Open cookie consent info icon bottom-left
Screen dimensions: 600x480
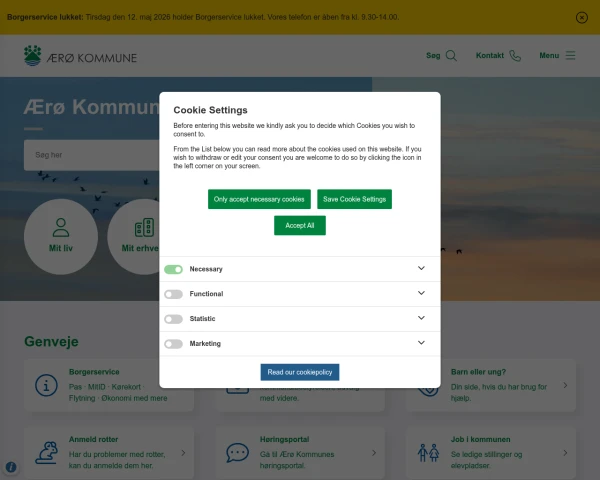click(x=11, y=467)
